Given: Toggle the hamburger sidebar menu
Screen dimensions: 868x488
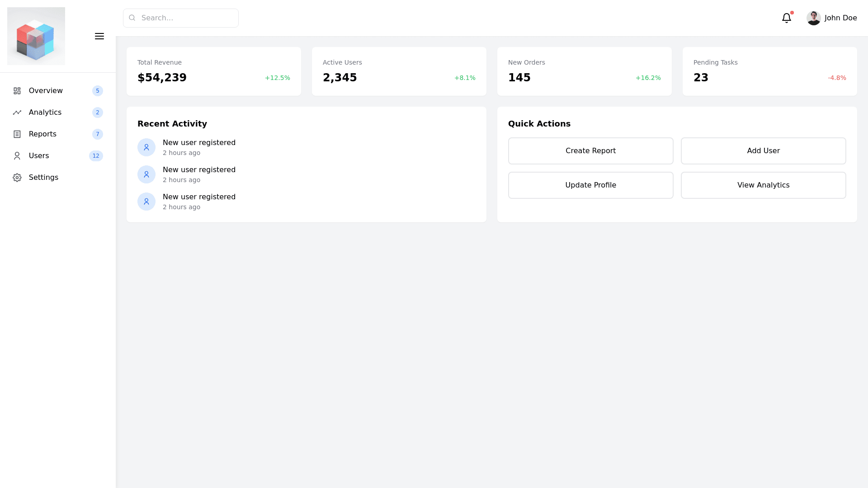Looking at the screenshot, I should [x=99, y=36].
